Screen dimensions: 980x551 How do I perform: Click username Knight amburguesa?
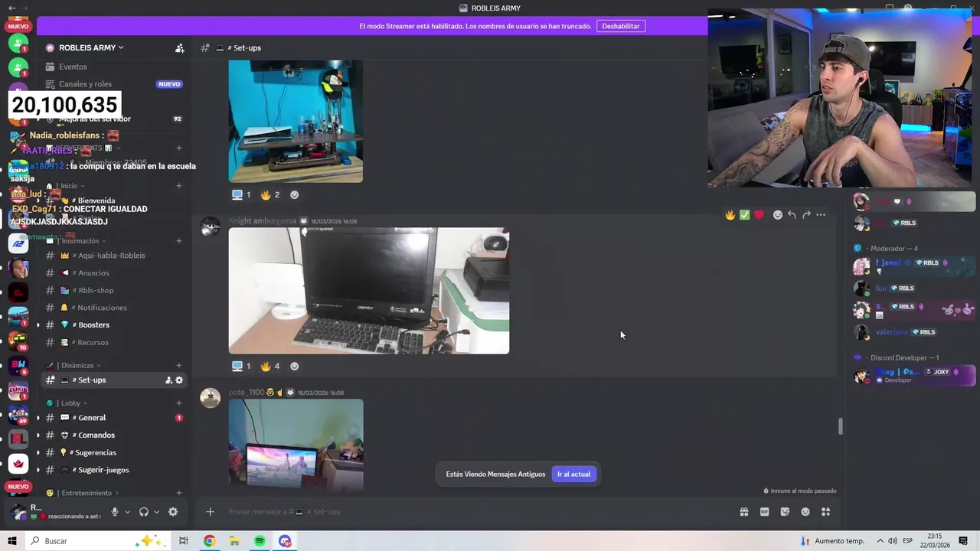click(263, 221)
